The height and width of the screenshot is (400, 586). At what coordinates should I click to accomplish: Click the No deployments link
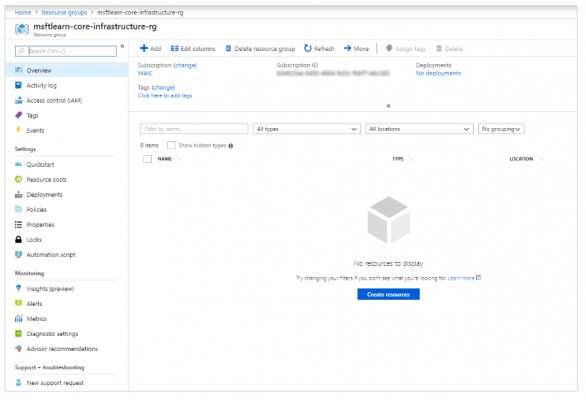coord(438,73)
